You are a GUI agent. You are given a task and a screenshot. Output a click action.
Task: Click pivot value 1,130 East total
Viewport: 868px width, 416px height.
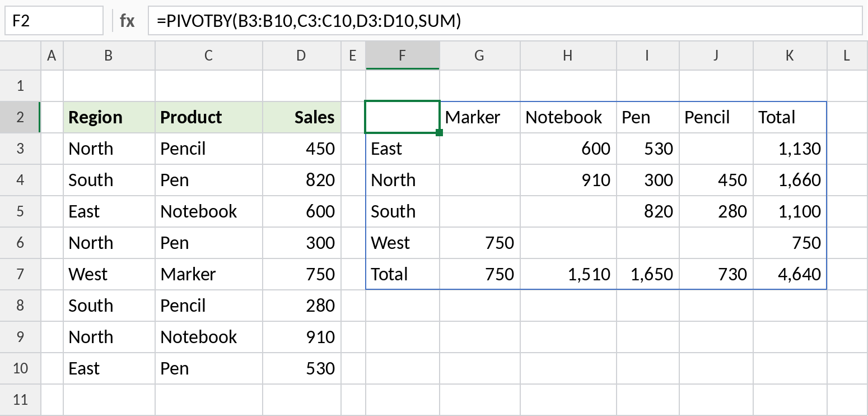click(x=790, y=149)
